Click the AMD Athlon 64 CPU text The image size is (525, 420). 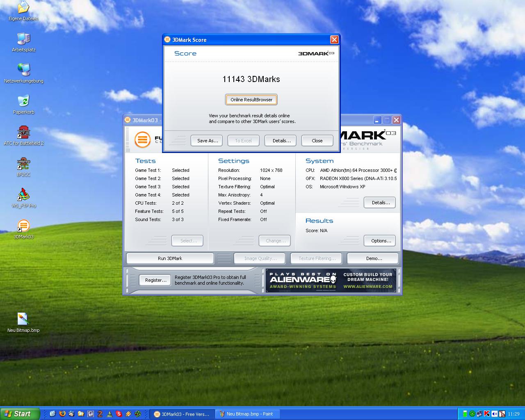[x=358, y=170]
